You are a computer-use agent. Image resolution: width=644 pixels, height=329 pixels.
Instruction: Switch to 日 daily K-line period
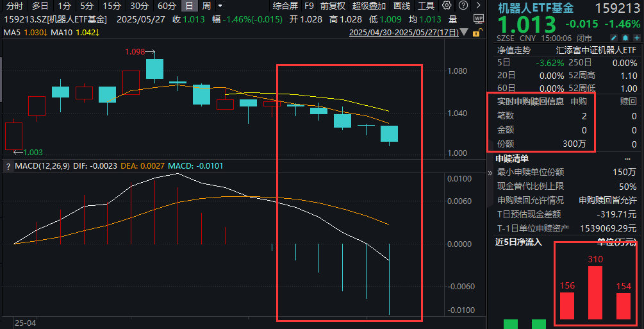point(189,6)
